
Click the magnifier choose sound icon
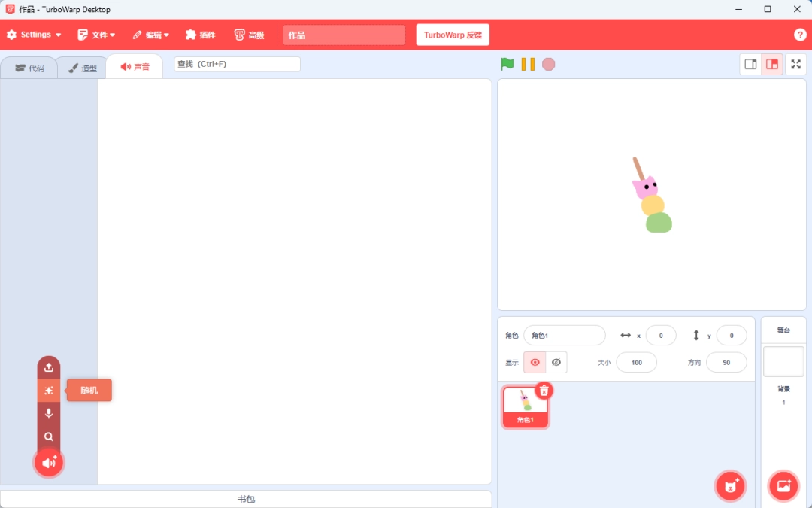click(49, 437)
